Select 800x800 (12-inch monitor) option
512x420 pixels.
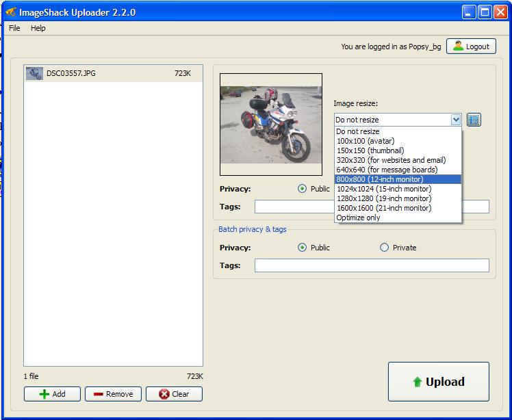point(398,179)
